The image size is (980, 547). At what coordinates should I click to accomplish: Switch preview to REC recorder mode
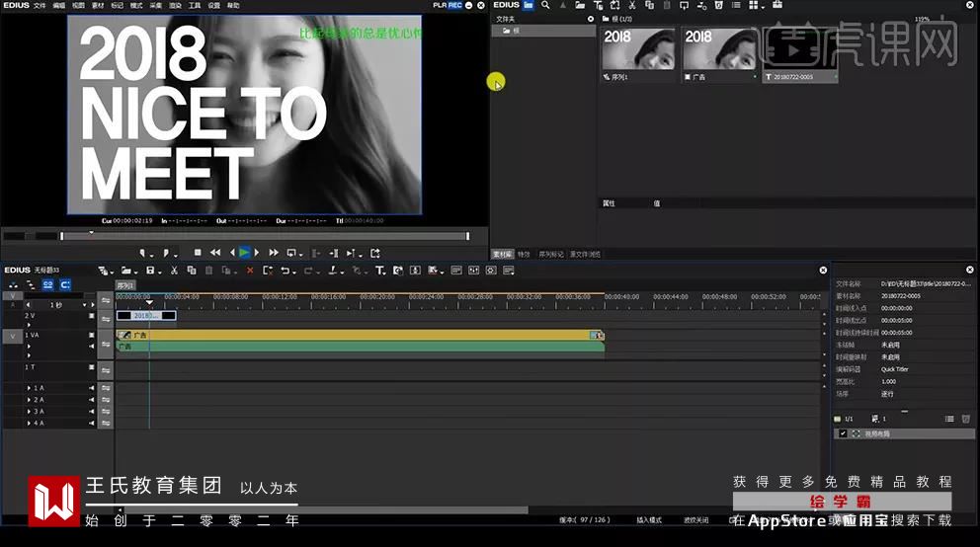tap(455, 5)
